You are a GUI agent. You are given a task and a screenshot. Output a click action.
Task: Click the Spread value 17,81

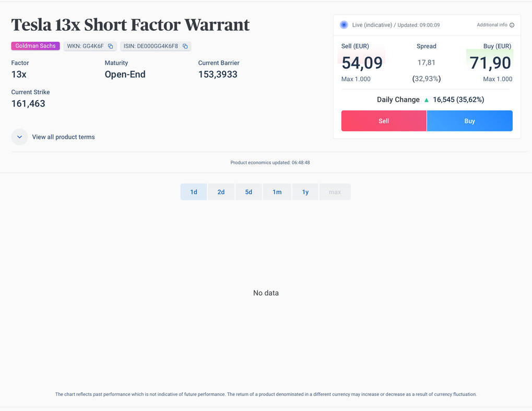427,63
